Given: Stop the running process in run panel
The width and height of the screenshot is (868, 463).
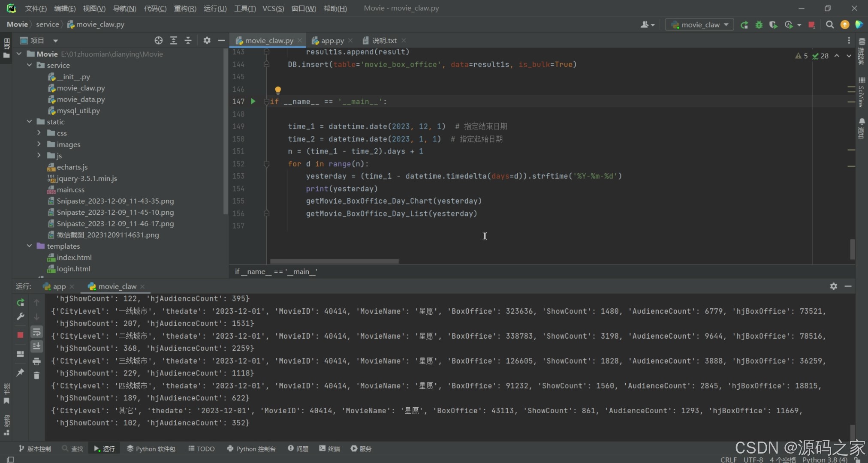Looking at the screenshot, I should 20,335.
